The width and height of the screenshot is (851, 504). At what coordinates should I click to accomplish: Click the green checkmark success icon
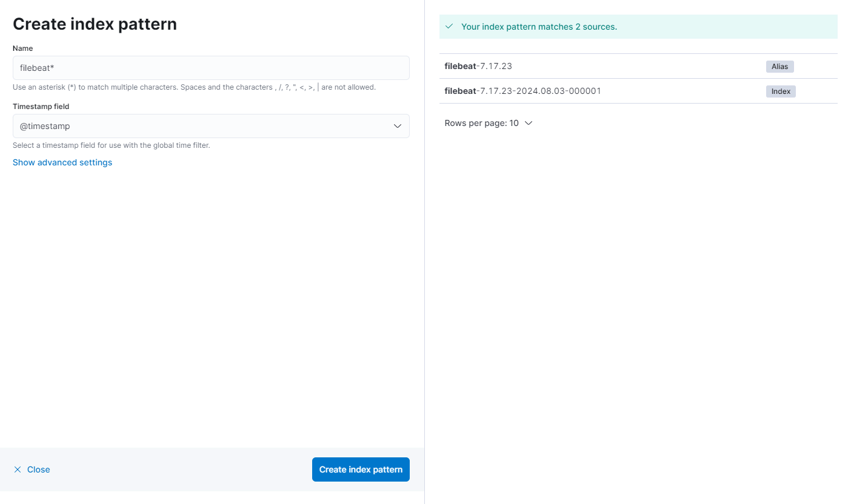pos(449,27)
